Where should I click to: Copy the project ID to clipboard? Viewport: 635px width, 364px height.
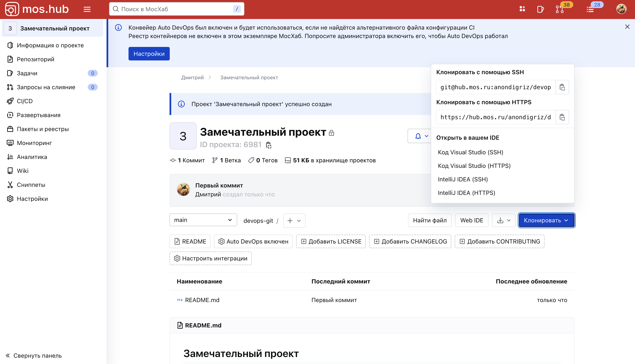click(268, 145)
